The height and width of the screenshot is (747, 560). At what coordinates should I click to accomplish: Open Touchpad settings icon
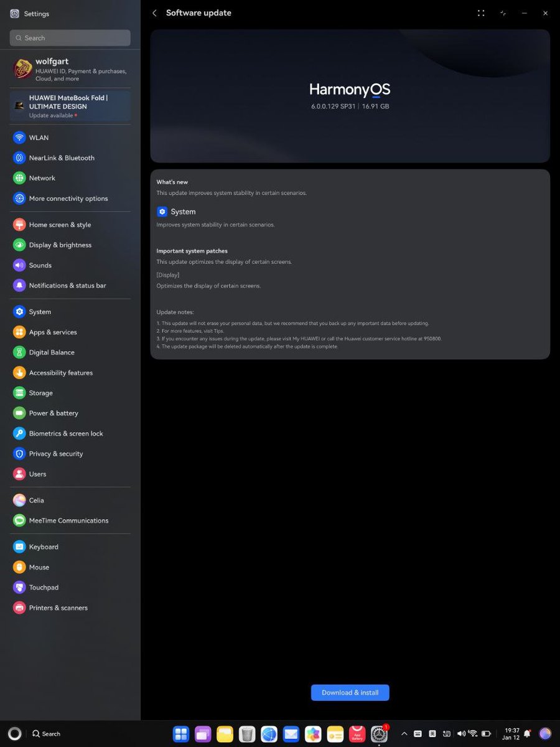pos(19,588)
